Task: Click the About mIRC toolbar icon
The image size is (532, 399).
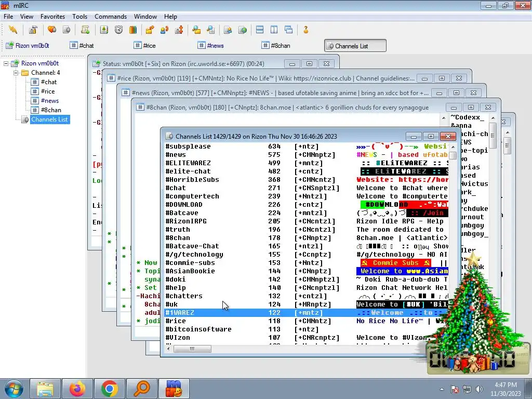Action: click(x=305, y=30)
